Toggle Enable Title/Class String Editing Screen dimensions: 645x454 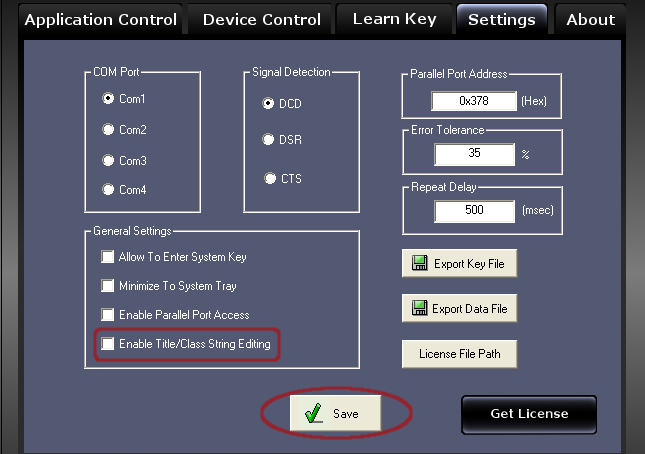(x=108, y=344)
